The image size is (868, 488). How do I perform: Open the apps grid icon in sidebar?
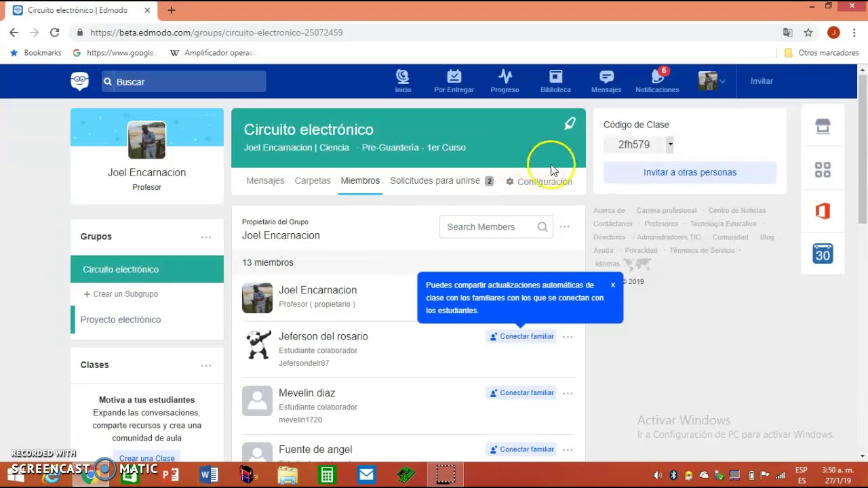pyautogui.click(x=823, y=169)
